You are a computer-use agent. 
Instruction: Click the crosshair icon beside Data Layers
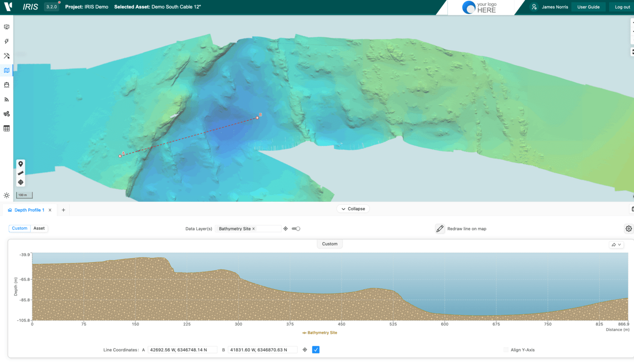(x=286, y=229)
